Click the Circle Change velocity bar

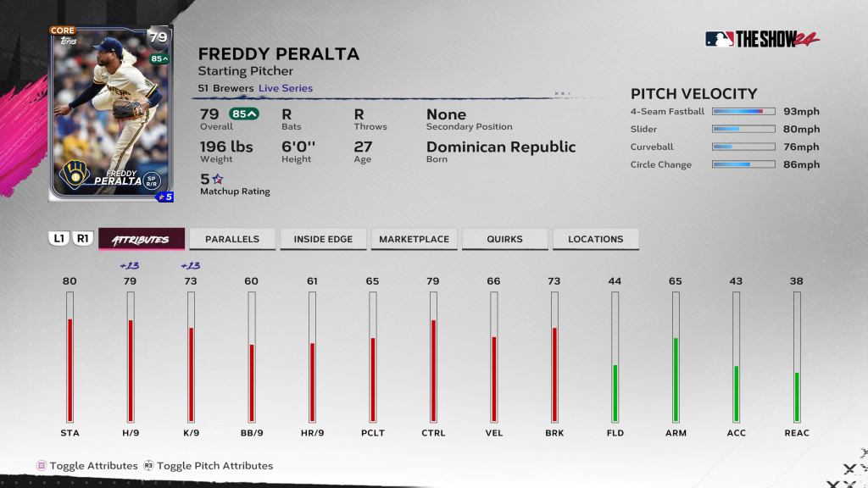pos(743,164)
